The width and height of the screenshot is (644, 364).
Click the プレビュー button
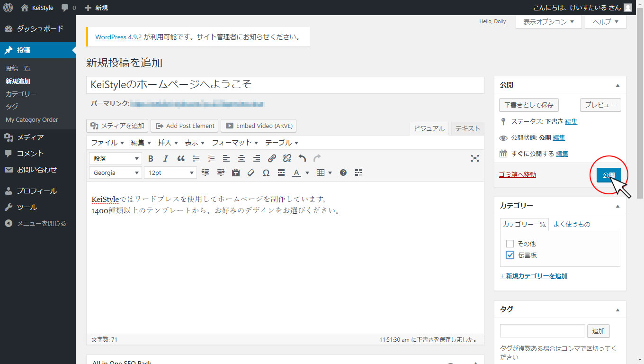(x=600, y=105)
